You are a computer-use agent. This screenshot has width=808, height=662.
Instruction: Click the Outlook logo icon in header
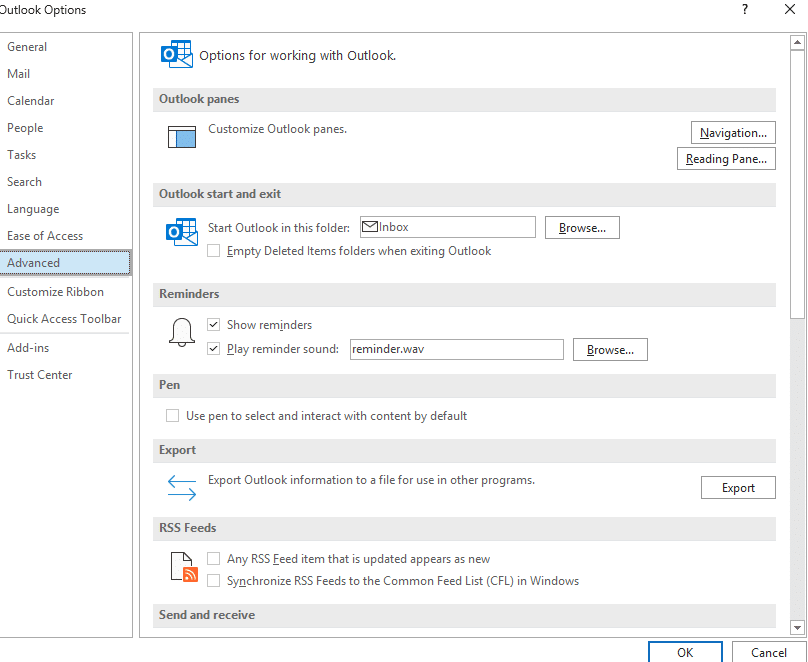177,54
